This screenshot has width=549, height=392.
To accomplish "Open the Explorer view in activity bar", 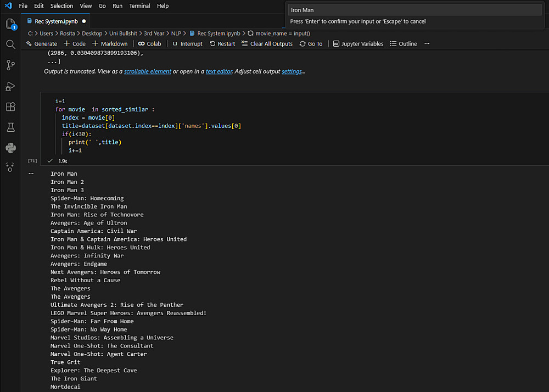I will point(10,24).
